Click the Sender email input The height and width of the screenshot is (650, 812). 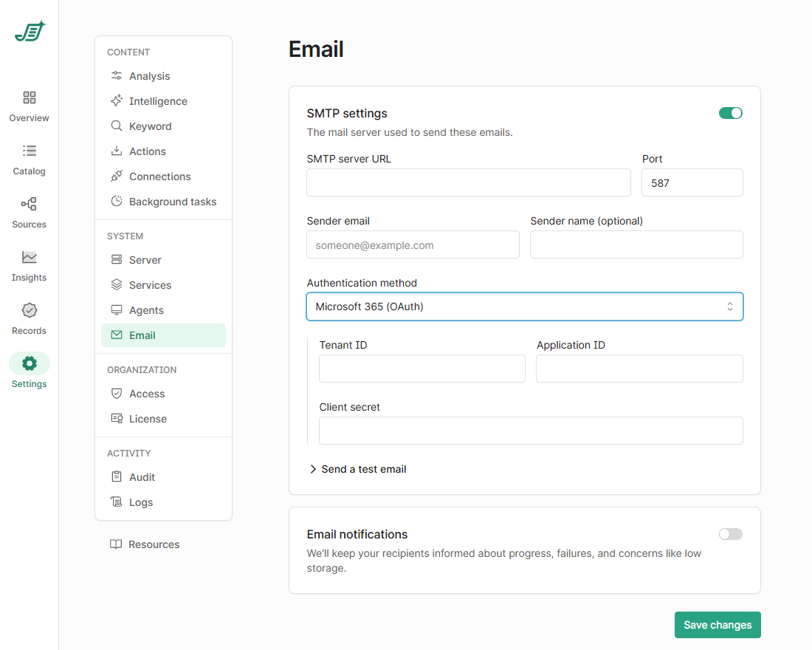[x=413, y=244]
